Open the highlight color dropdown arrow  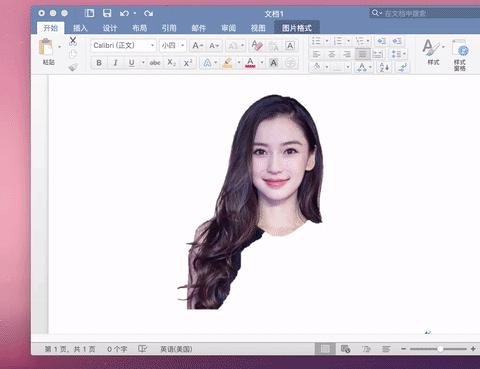tap(239, 63)
